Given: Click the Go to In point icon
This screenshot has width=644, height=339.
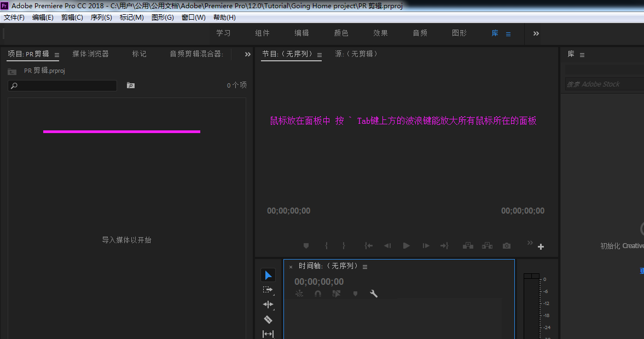Looking at the screenshot, I should [368, 246].
